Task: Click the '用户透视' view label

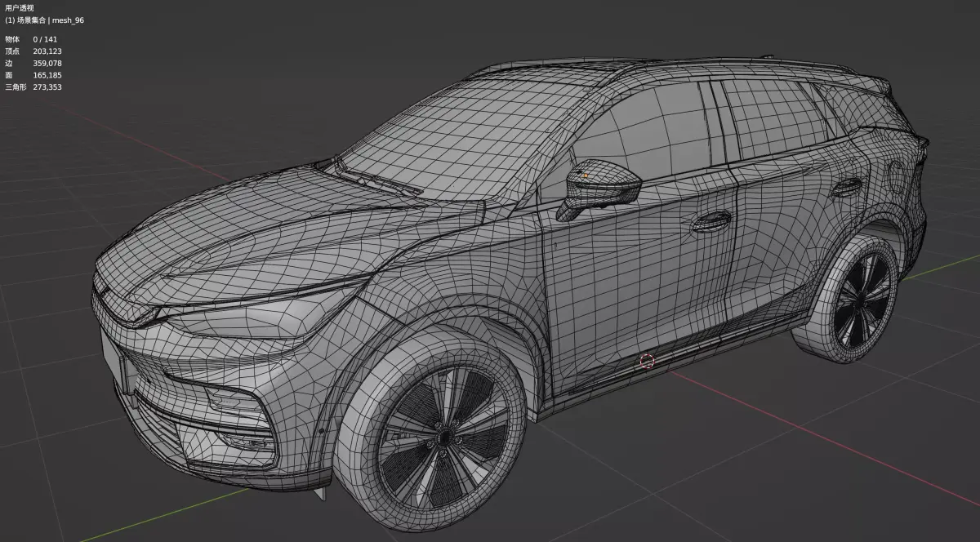Action: tap(20, 7)
